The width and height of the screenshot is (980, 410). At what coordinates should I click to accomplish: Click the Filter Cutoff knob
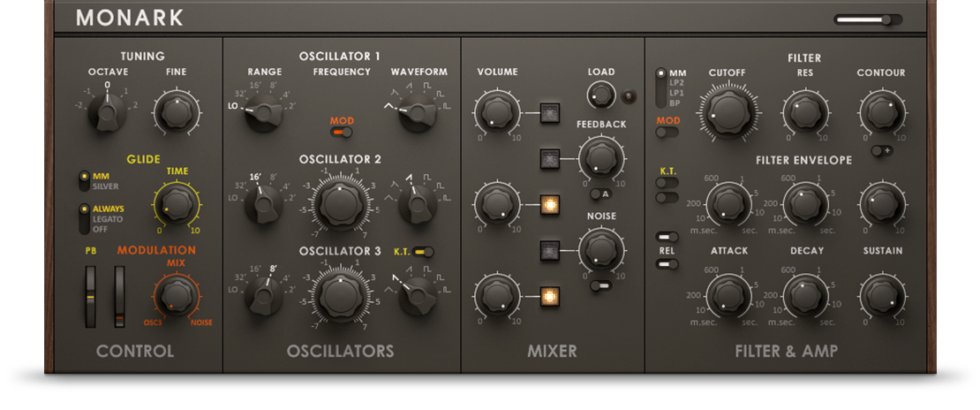[728, 114]
